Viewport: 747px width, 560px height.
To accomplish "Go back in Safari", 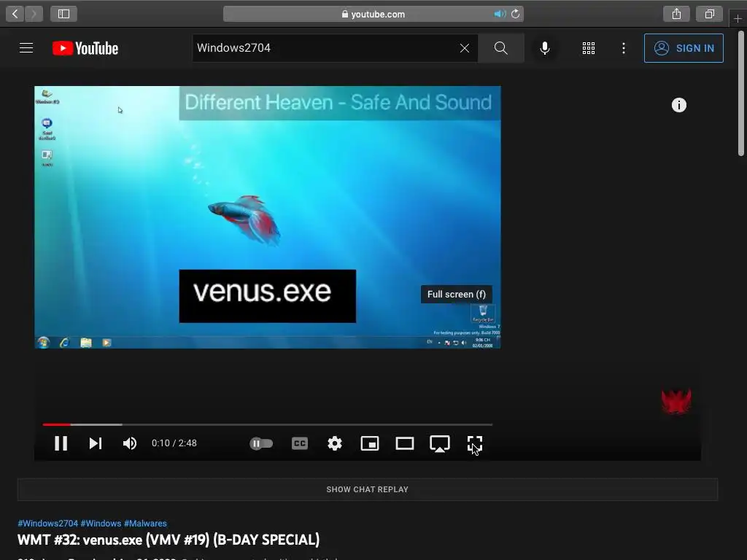I will (x=15, y=14).
